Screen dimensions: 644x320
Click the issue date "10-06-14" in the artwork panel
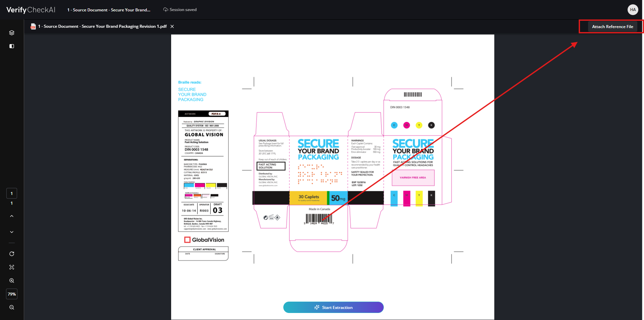tap(189, 211)
